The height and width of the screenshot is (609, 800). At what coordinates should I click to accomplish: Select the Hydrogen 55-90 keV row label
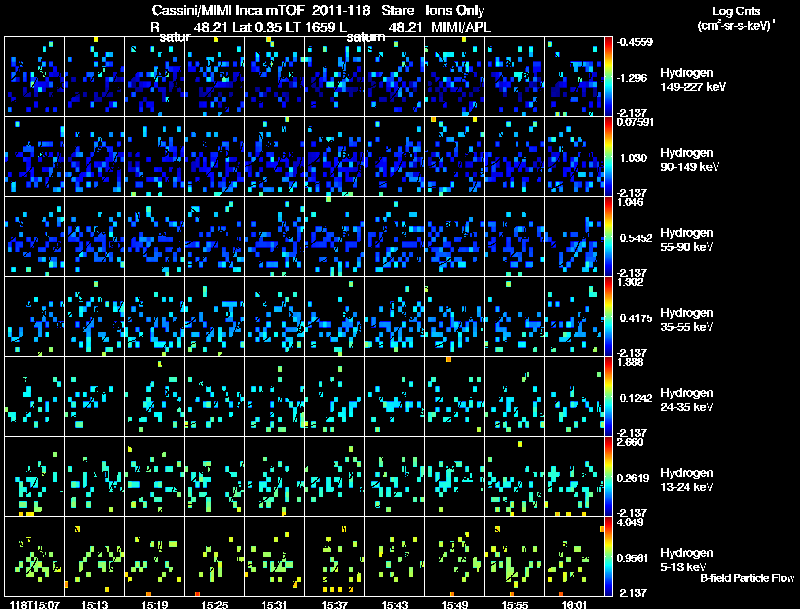coord(687,240)
